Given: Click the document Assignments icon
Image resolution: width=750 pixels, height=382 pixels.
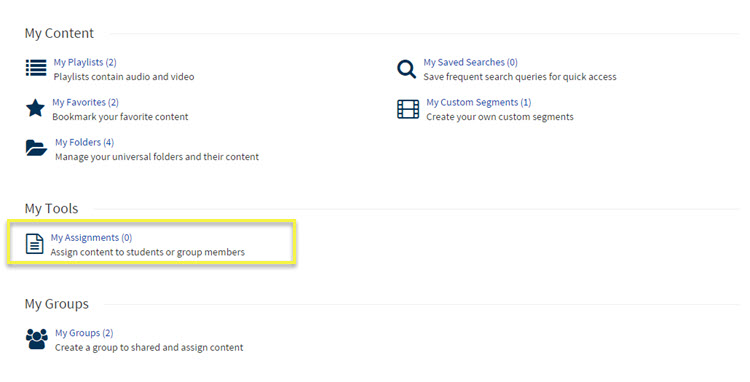Looking at the screenshot, I should (x=34, y=244).
